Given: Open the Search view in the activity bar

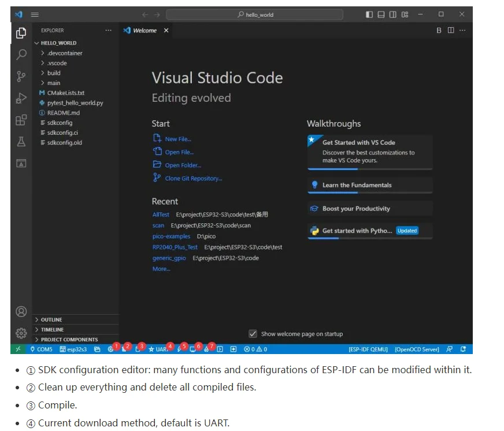Looking at the screenshot, I should click(x=21, y=54).
